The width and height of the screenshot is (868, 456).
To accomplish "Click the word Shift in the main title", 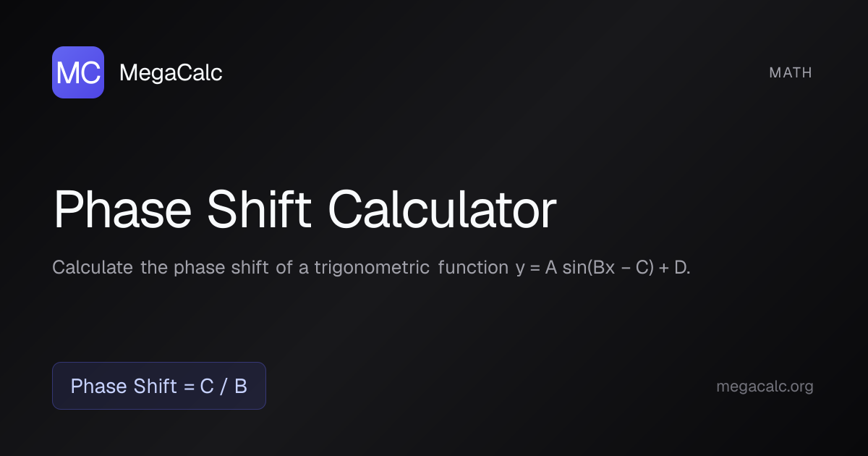I will (x=259, y=211).
